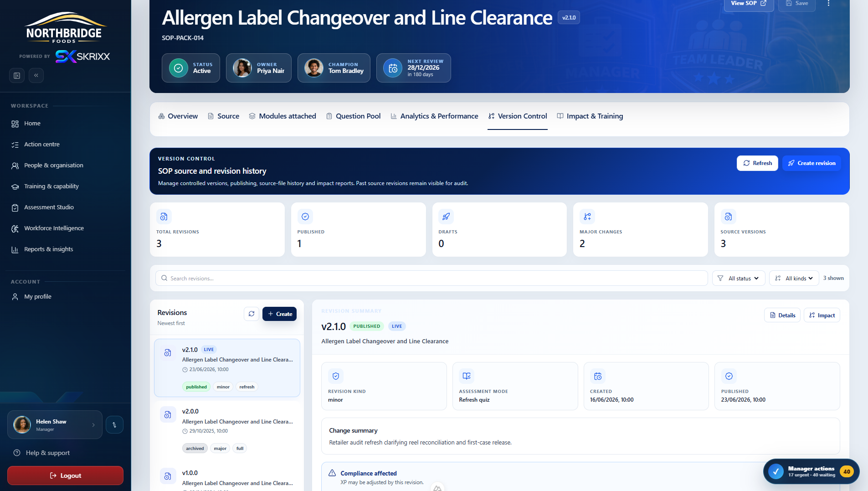
Task: Open Reports & insights
Action: point(48,249)
